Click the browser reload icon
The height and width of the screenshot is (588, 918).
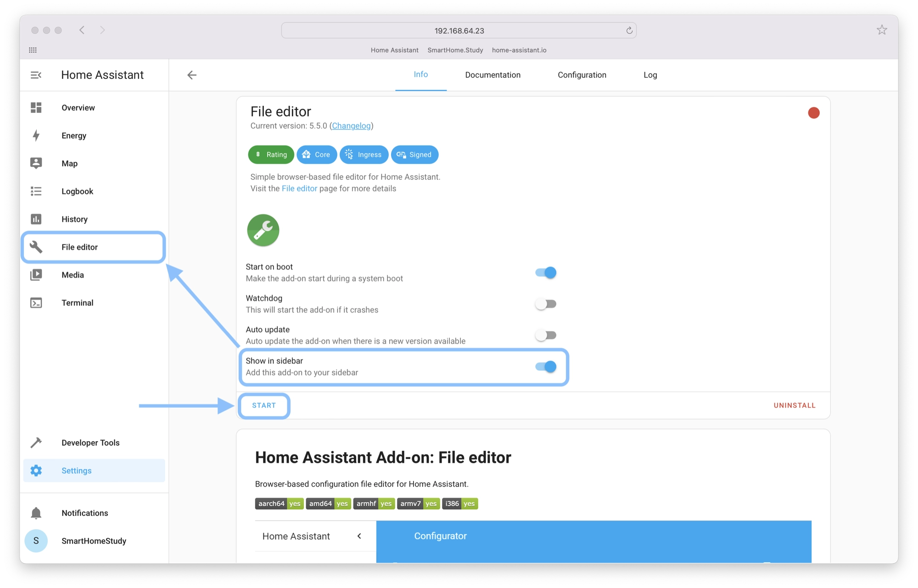click(x=629, y=31)
